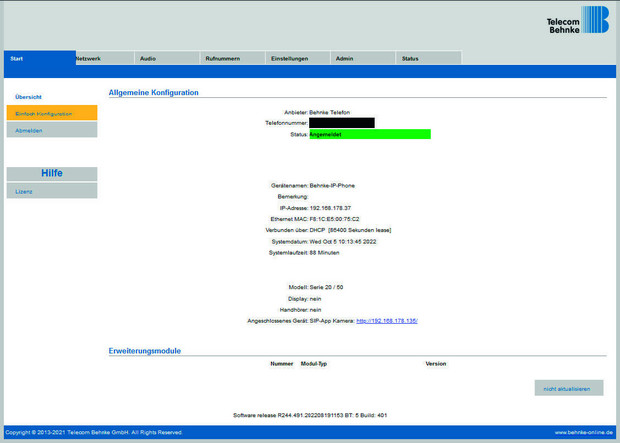Screen dimensions: 620x443
Task: Open the orange Einfach Konfiguration sidebar item
Action: pos(51,113)
